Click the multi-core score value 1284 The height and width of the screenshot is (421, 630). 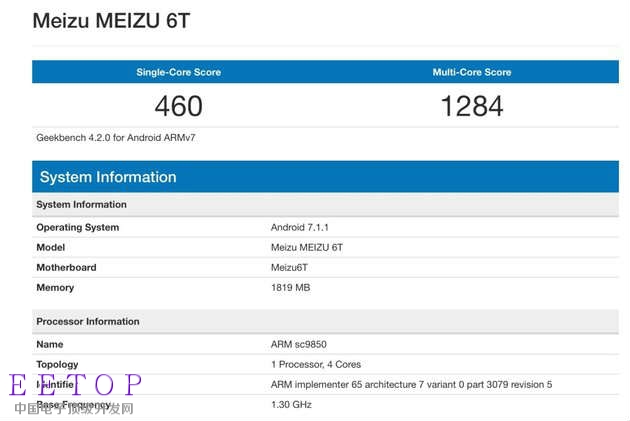[472, 106]
